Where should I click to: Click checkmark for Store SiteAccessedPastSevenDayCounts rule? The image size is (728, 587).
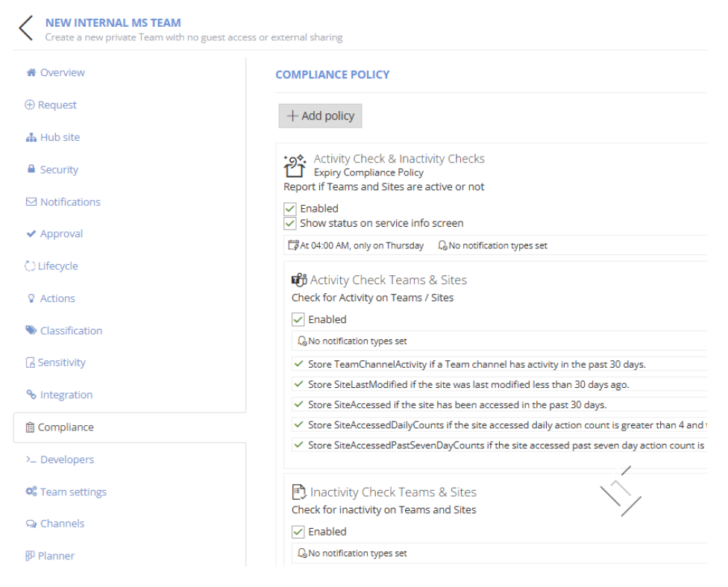(x=298, y=445)
